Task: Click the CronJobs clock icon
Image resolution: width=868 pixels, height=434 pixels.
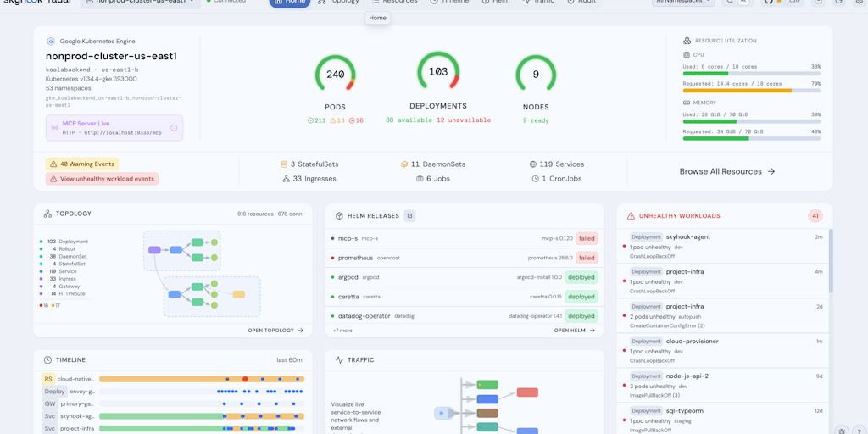Action: pyautogui.click(x=536, y=179)
